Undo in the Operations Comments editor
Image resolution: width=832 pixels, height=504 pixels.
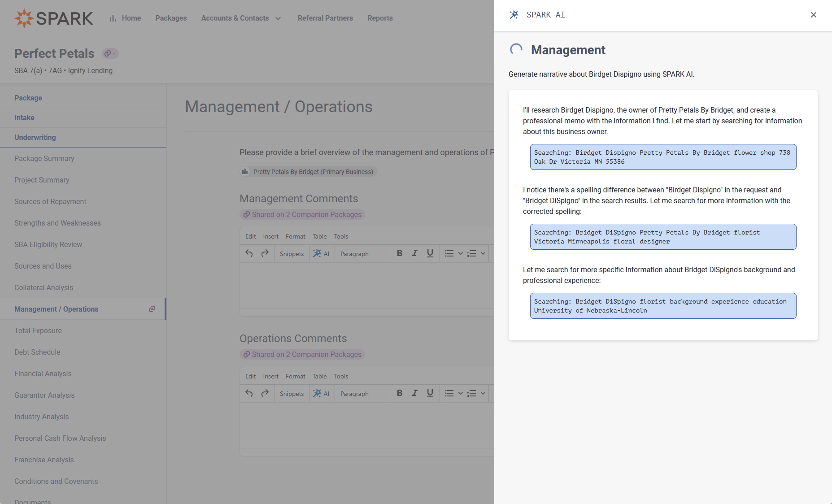tap(249, 393)
